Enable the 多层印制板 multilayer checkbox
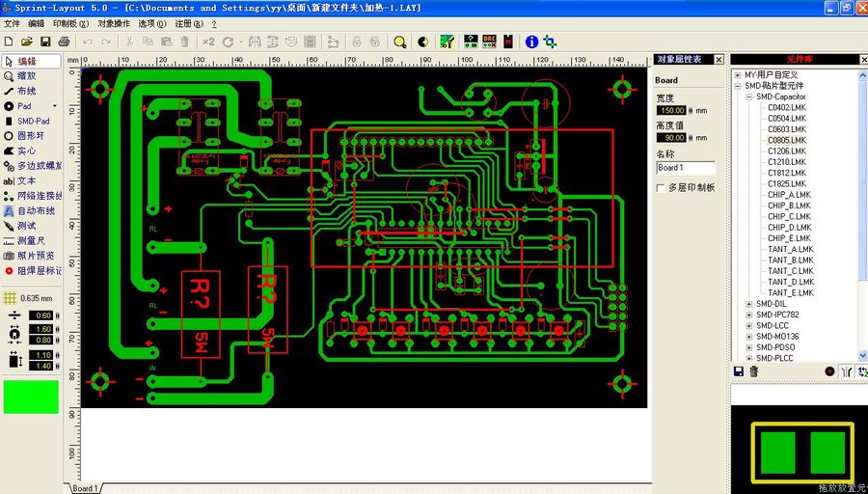 pyautogui.click(x=661, y=187)
